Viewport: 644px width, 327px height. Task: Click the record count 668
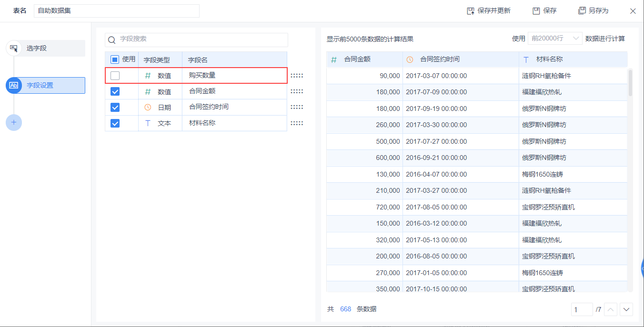[x=345, y=309]
